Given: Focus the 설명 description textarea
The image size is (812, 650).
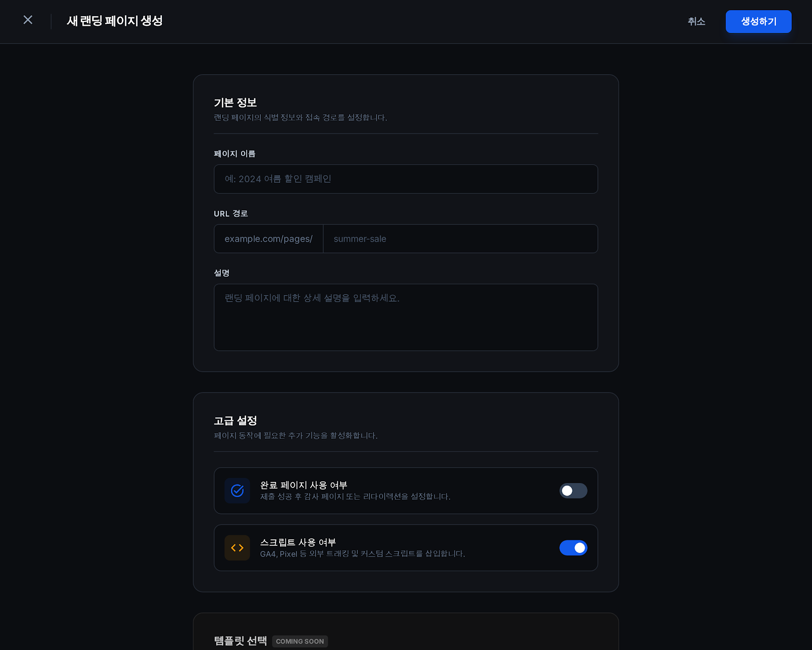Looking at the screenshot, I should click(405, 317).
